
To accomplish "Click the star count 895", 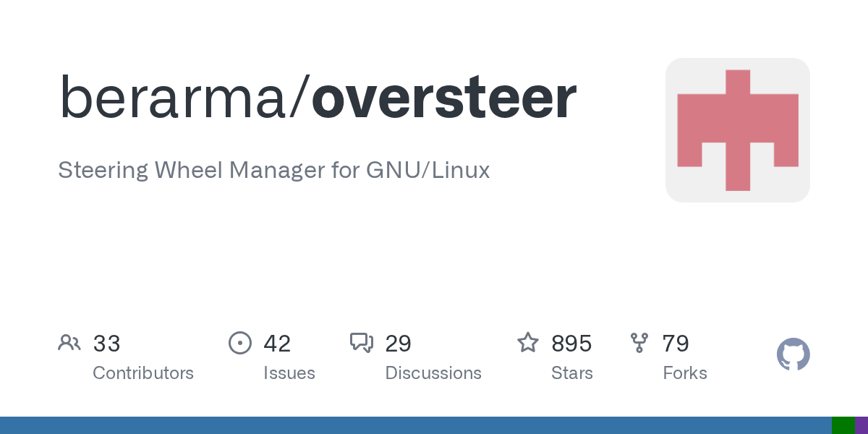I will (x=571, y=344).
